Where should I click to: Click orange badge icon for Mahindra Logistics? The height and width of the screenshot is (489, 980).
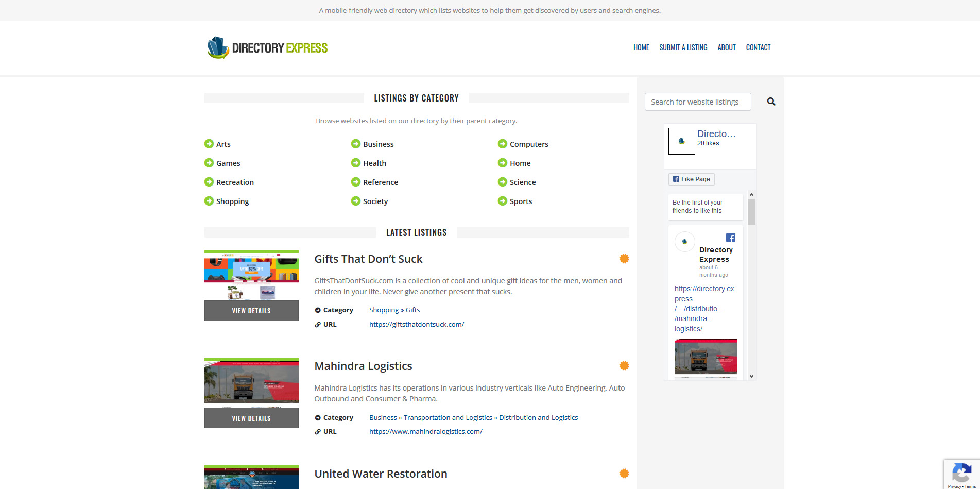point(624,366)
